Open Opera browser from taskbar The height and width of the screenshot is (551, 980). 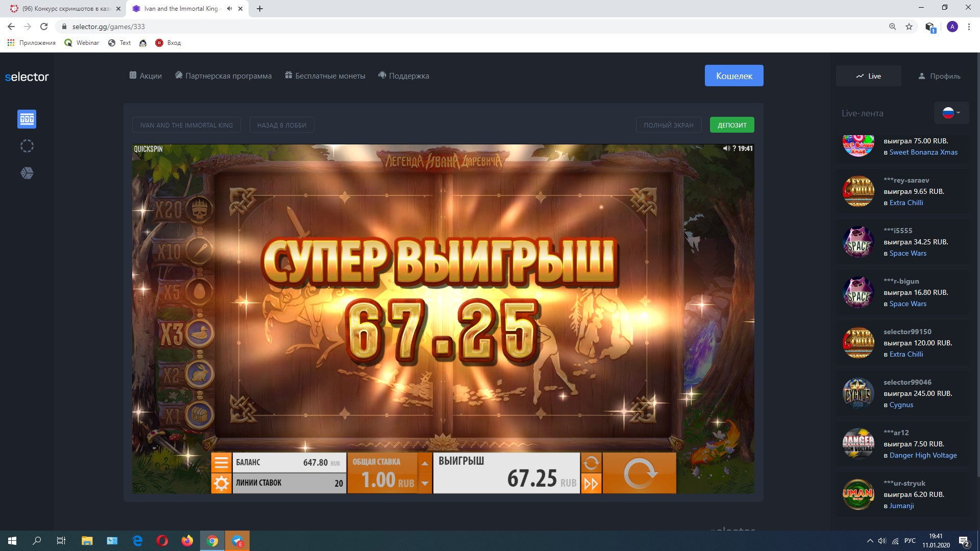[162, 541]
